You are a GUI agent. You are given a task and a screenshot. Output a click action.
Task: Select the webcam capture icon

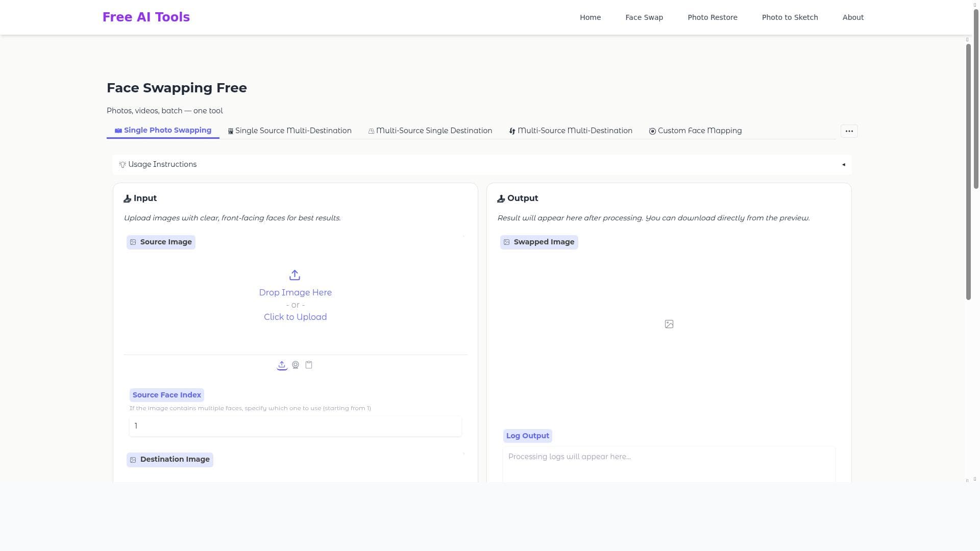[x=296, y=365]
